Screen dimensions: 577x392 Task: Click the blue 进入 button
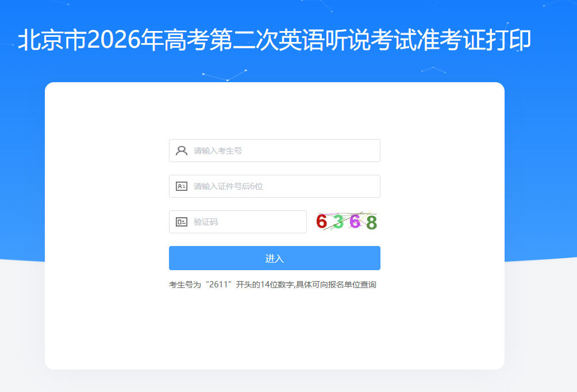pyautogui.click(x=275, y=258)
